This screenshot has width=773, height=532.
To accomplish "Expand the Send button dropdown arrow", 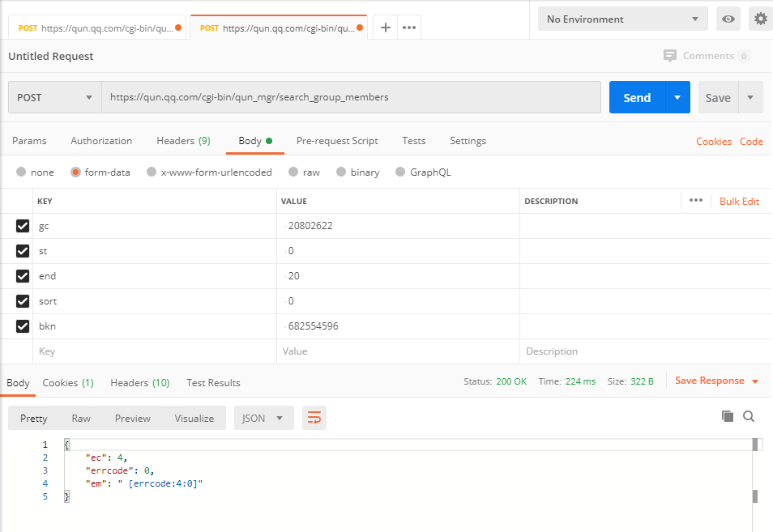I will point(677,97).
